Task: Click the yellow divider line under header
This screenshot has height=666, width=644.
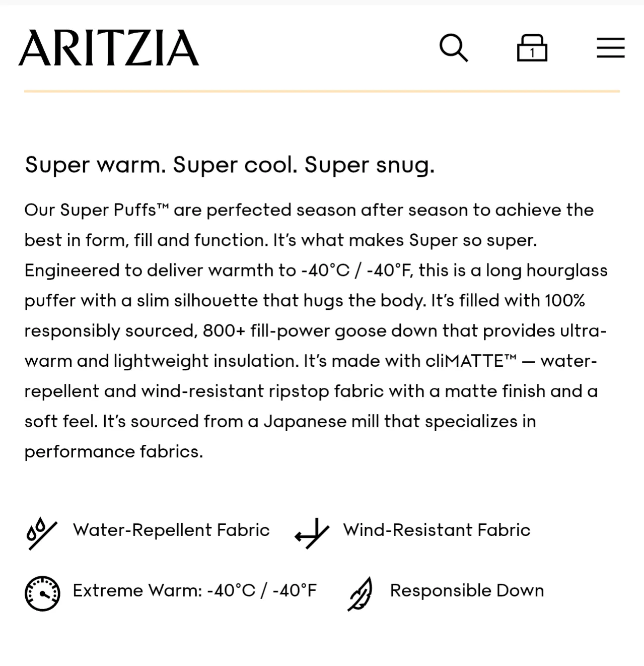Action: click(322, 91)
